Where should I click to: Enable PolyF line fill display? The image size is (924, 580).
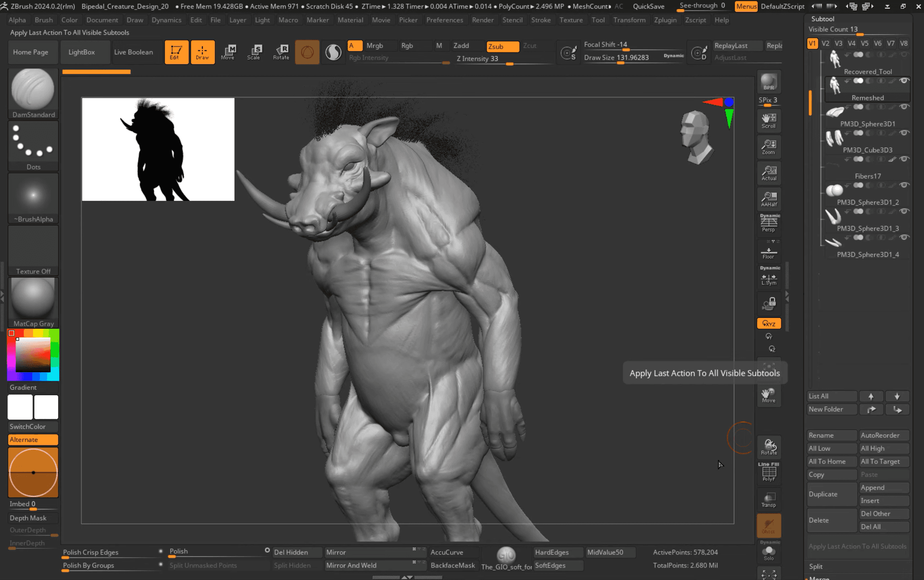[x=769, y=472]
